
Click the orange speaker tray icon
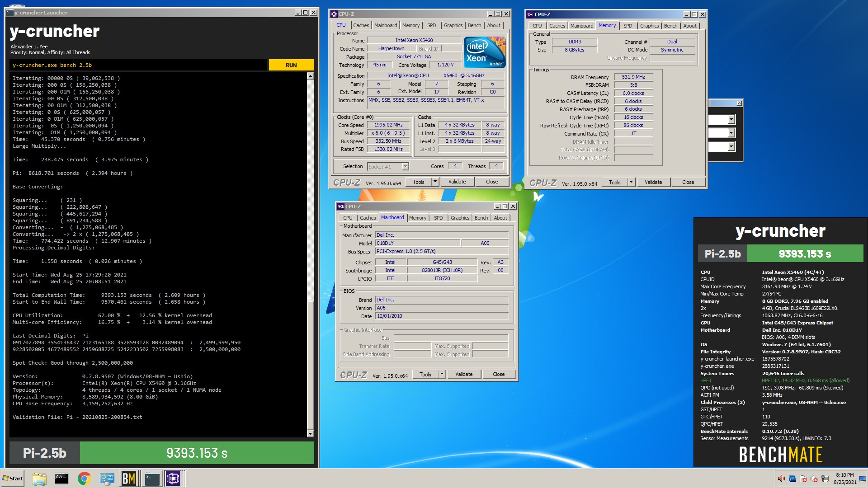[x=781, y=479]
